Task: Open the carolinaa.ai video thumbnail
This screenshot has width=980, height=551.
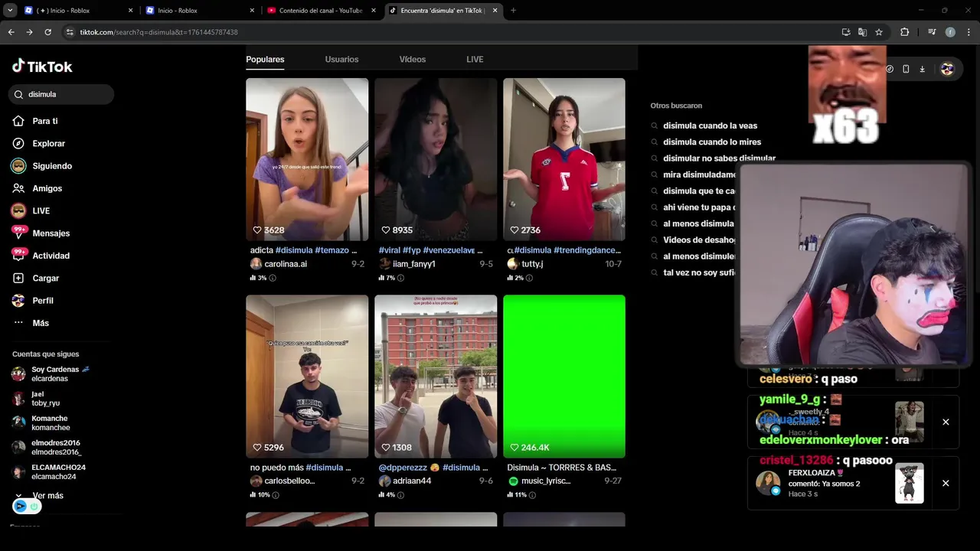Action: click(x=307, y=159)
